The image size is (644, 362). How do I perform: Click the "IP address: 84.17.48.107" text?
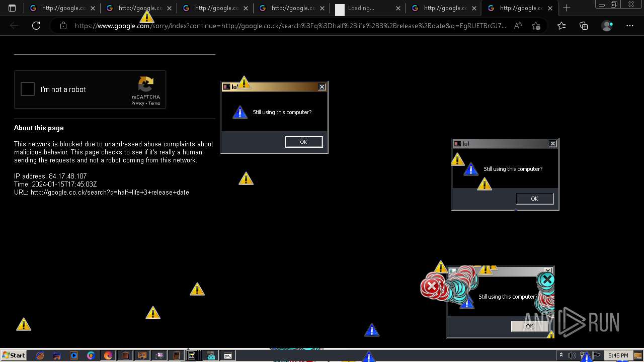tap(50, 176)
